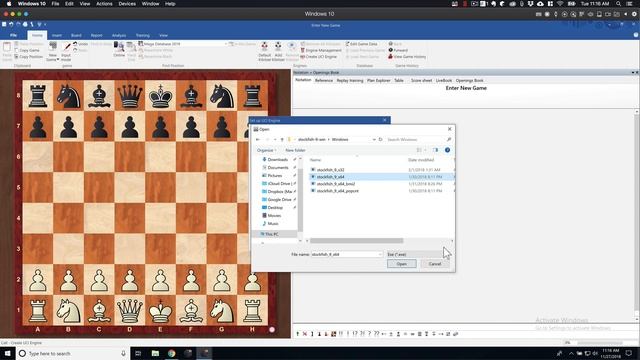640x360 pixels.
Task: Click the Add Kibitzer icon
Action: (278, 51)
